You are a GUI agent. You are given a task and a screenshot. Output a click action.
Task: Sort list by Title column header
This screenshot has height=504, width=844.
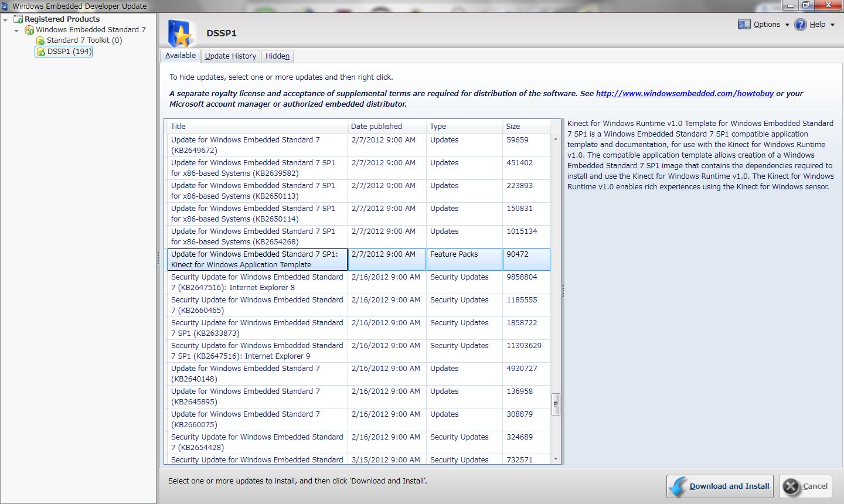(257, 127)
